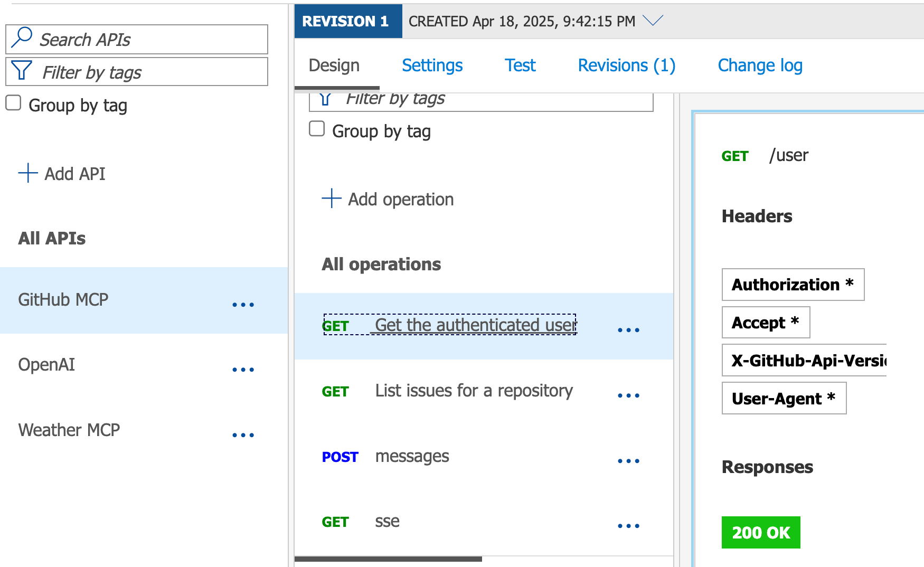The image size is (924, 567).
Task: Click the Headers section title
Action: (757, 216)
